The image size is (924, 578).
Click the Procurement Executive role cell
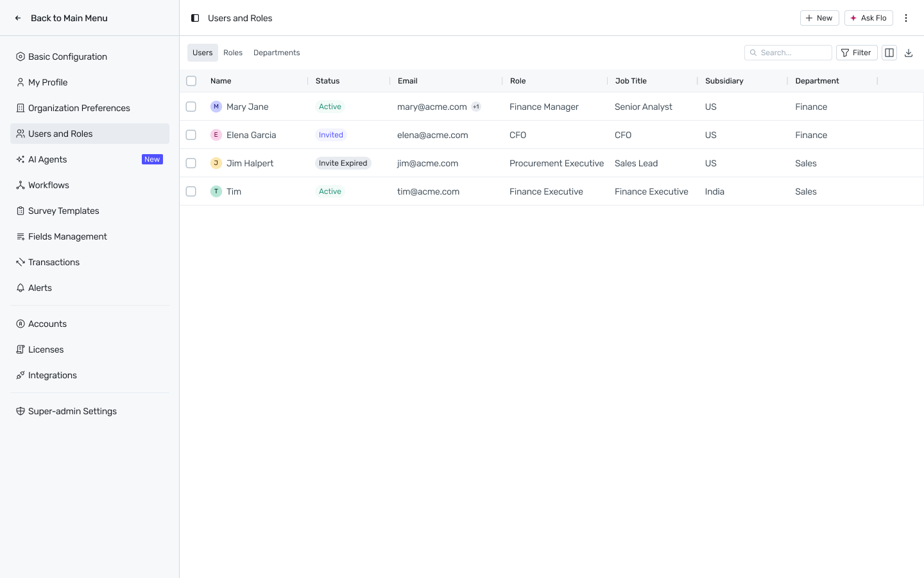point(556,163)
